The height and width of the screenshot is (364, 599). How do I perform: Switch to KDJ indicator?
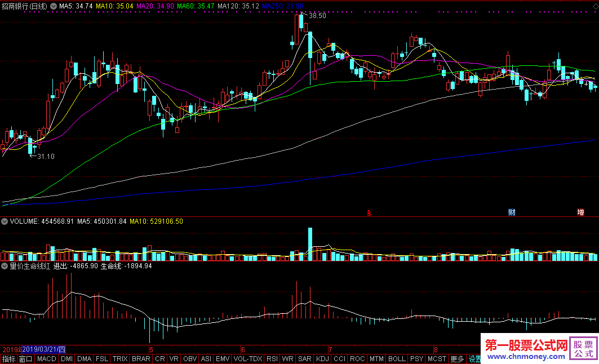(322, 359)
